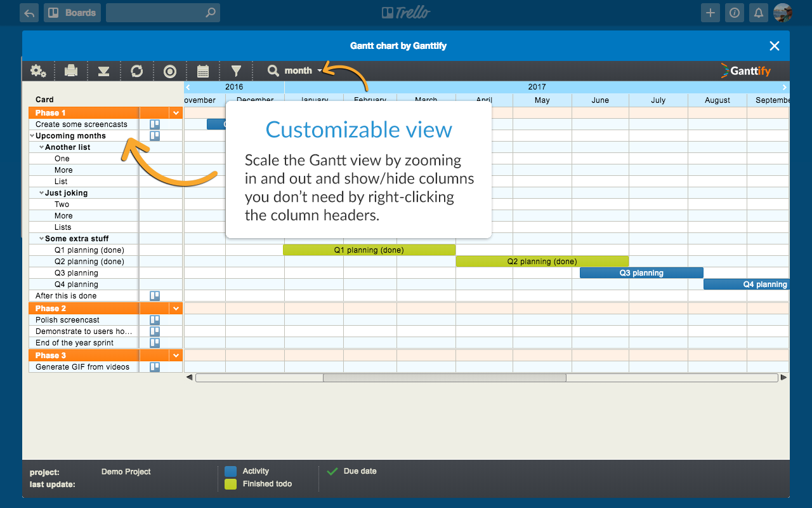
Task: Open Trello card icon for Upcoming months
Action: point(155,136)
